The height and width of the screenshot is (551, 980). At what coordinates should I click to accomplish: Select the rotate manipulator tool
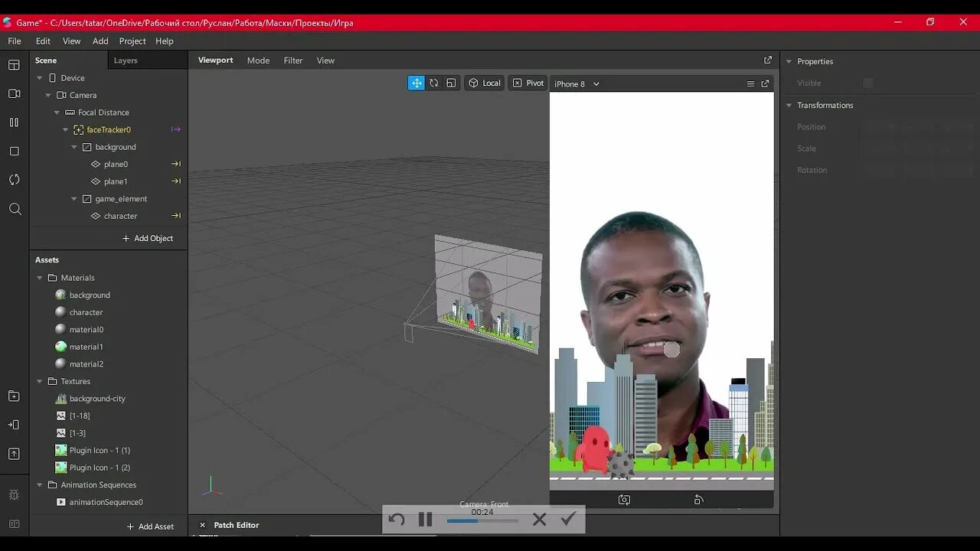pos(433,83)
